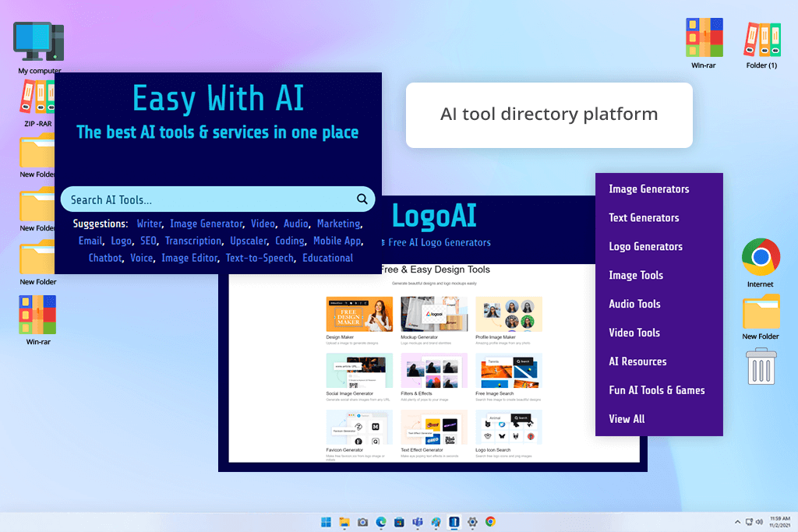Viewport: 798px width, 532px height.
Task: Select the Social Image Generator thumbnail
Action: coord(359,371)
